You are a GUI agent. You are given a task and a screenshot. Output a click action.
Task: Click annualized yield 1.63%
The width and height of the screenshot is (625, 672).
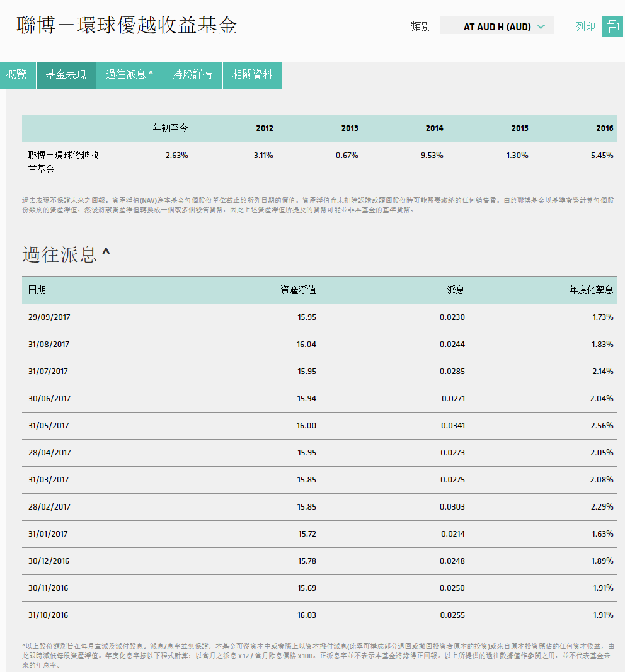click(602, 533)
